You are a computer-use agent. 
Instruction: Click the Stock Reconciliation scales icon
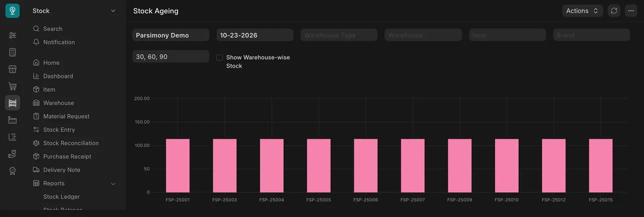coord(36,143)
